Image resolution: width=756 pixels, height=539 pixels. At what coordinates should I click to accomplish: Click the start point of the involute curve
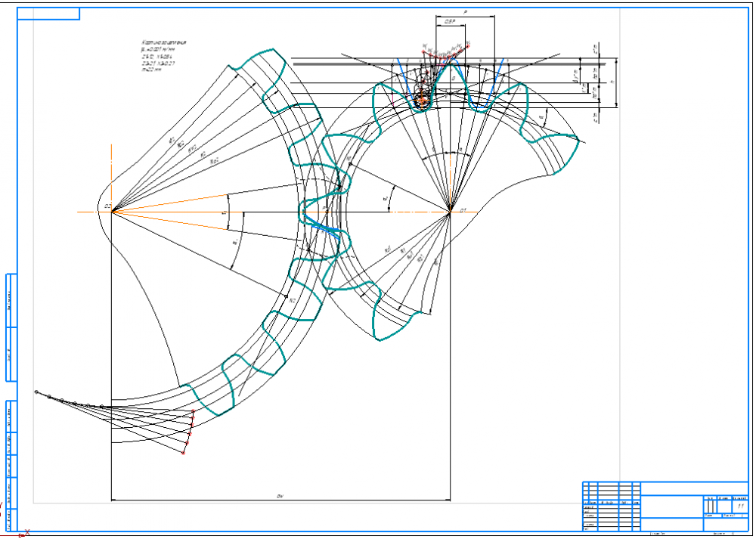[x=36, y=392]
